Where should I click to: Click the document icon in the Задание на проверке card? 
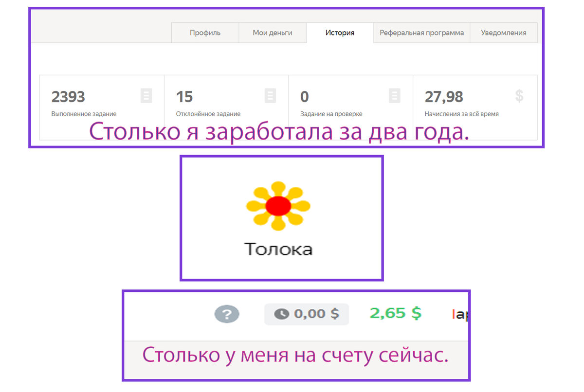tap(395, 95)
